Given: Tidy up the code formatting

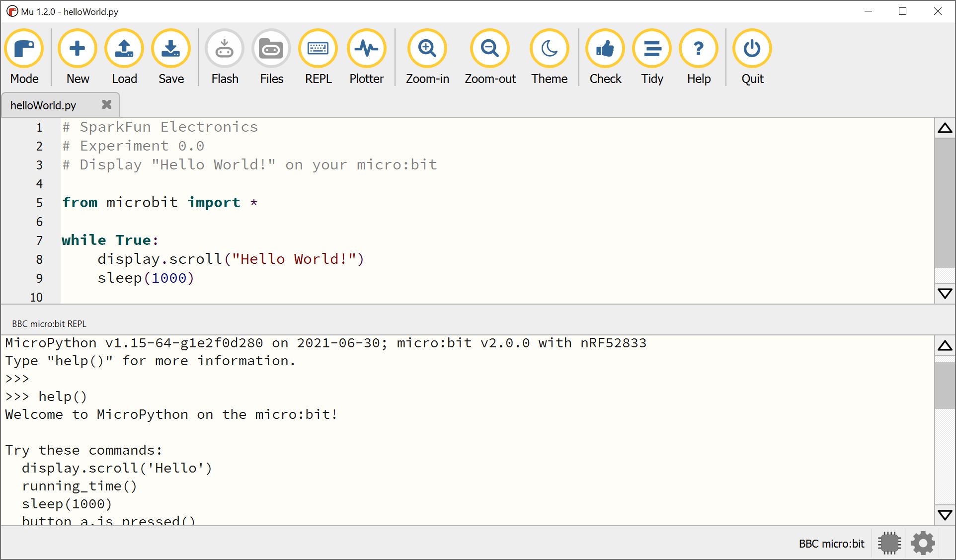Looking at the screenshot, I should pyautogui.click(x=652, y=57).
